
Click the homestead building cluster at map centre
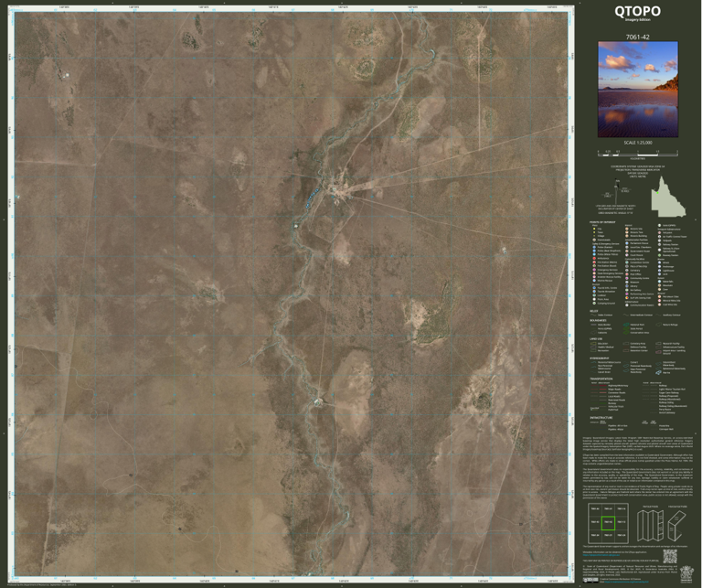[x=340, y=188]
